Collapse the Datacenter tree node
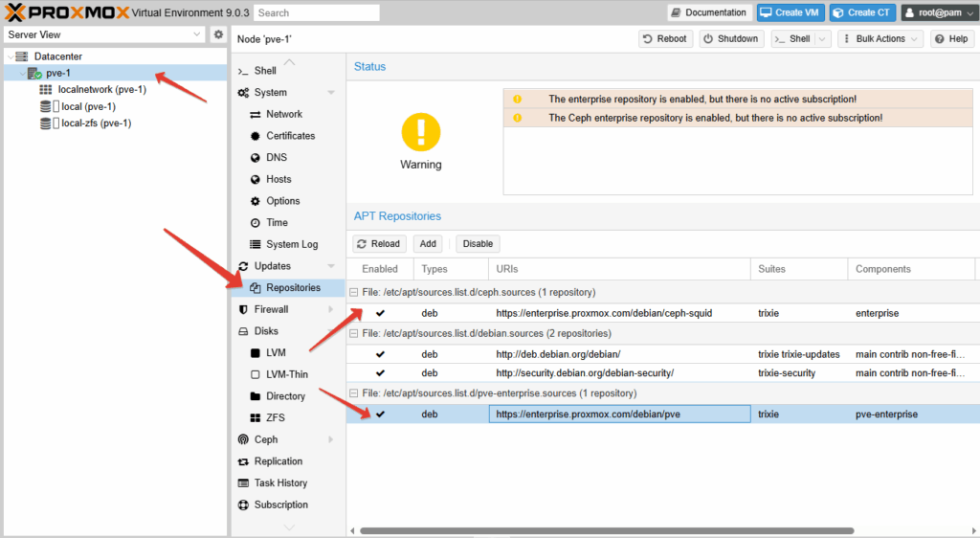 click(10, 56)
